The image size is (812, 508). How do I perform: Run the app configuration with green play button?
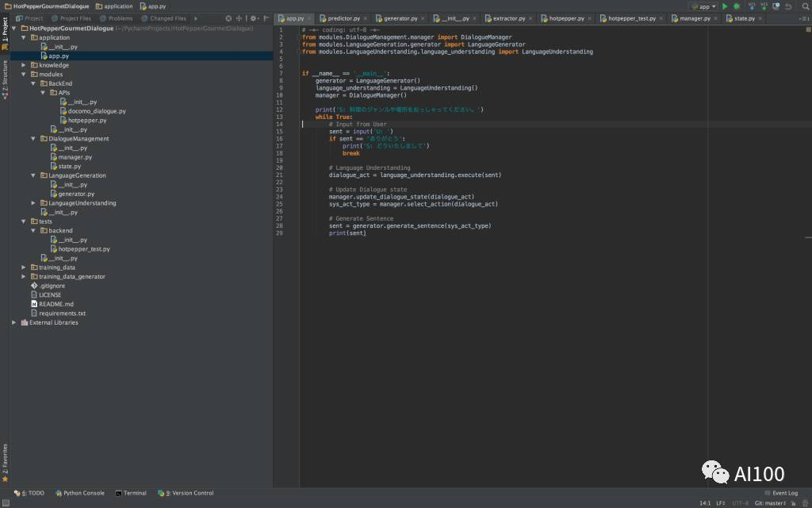[724, 6]
